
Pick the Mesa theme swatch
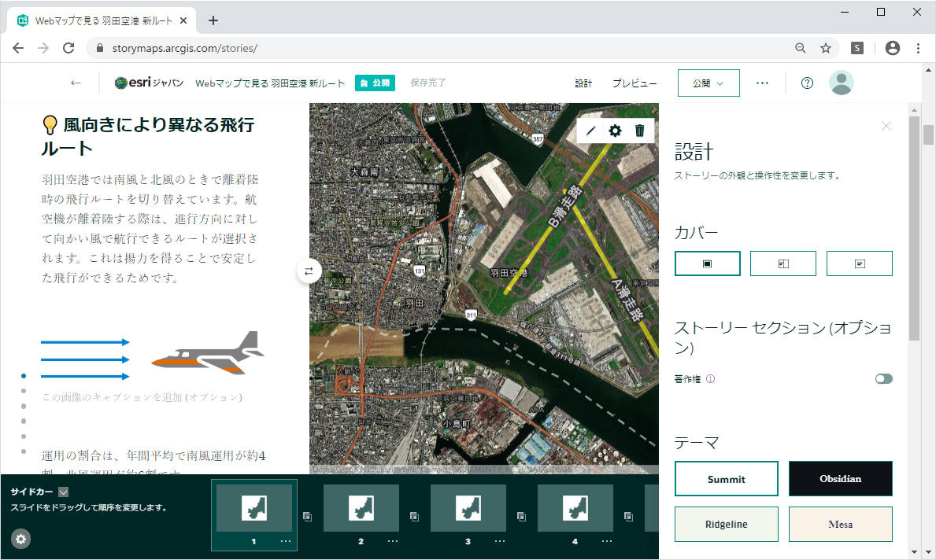pyautogui.click(x=840, y=524)
